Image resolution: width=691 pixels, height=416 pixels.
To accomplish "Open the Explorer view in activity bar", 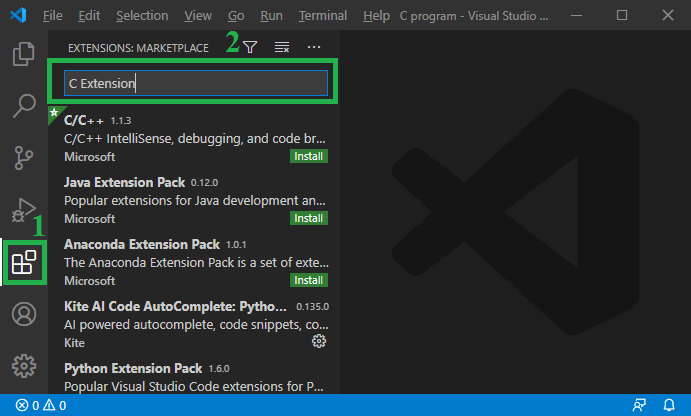I will click(x=24, y=54).
